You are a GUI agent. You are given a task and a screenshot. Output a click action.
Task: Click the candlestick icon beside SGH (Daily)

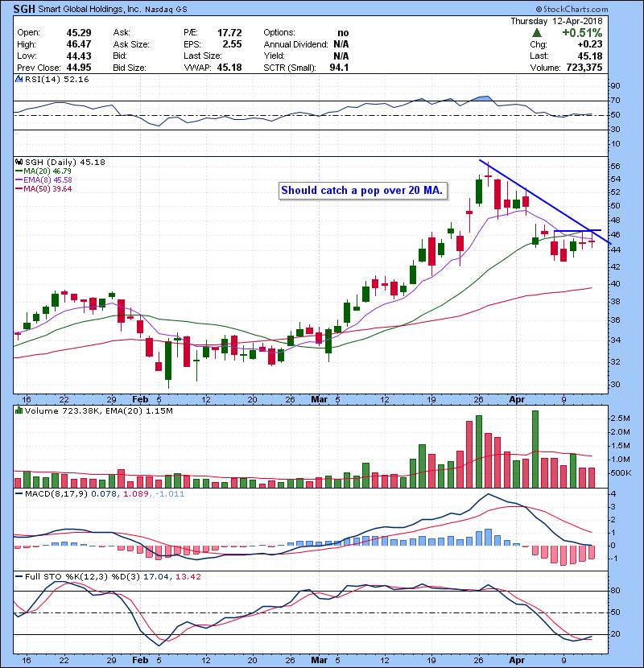click(x=19, y=162)
